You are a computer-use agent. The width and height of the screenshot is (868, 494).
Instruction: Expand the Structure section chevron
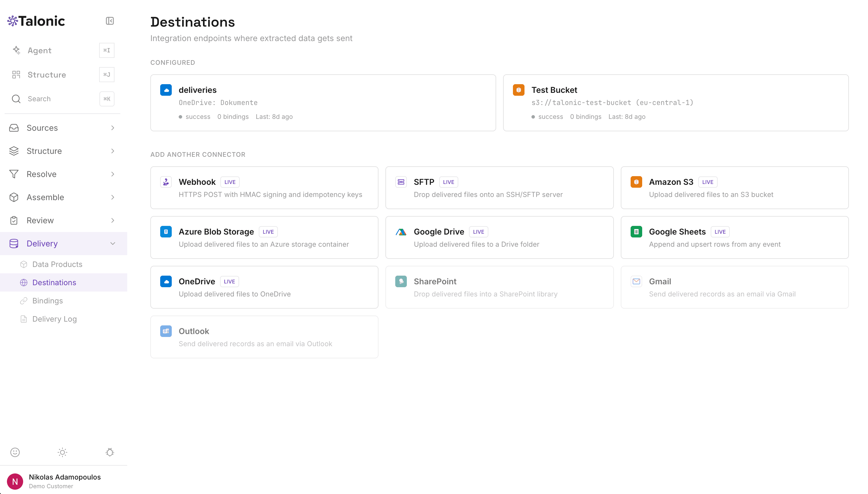(x=112, y=151)
